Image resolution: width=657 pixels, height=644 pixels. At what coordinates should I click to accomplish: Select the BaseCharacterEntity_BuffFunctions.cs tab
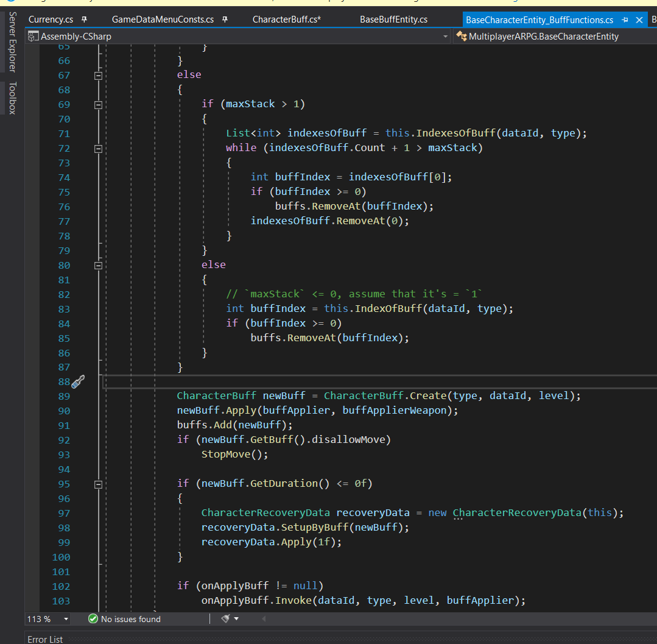click(539, 19)
